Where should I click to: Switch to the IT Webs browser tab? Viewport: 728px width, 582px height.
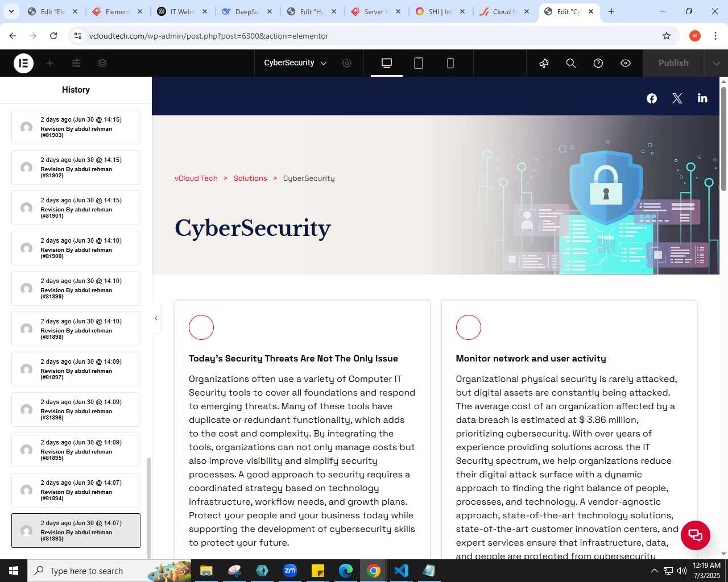[x=182, y=11]
